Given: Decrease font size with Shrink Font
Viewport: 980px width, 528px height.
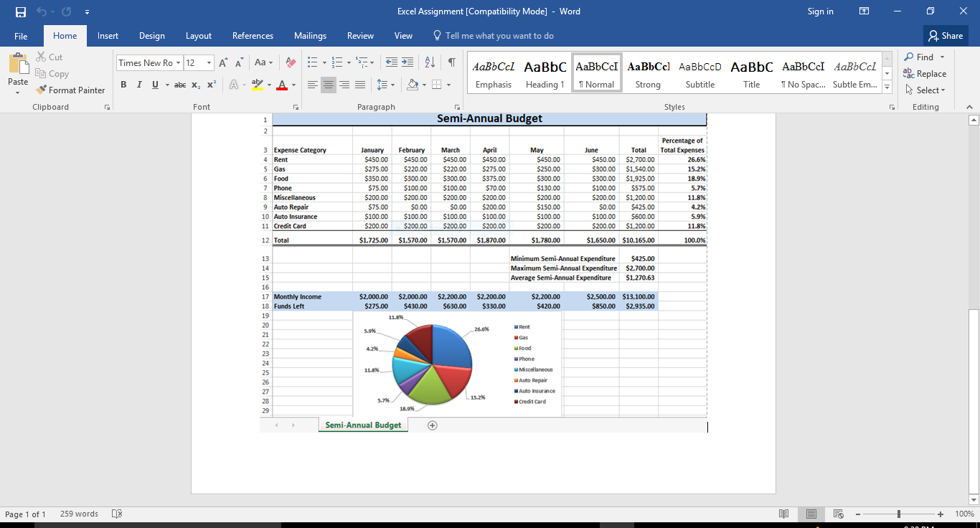Looking at the screenshot, I should [240, 62].
